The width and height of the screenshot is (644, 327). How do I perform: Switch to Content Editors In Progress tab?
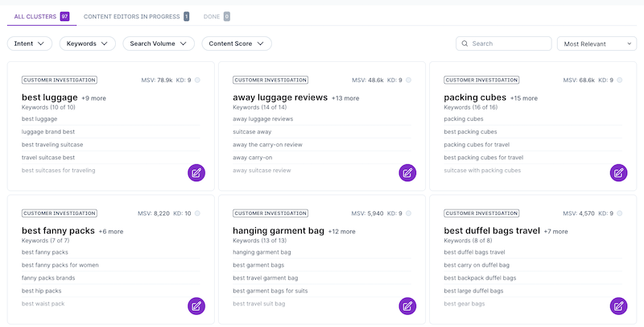[136, 16]
